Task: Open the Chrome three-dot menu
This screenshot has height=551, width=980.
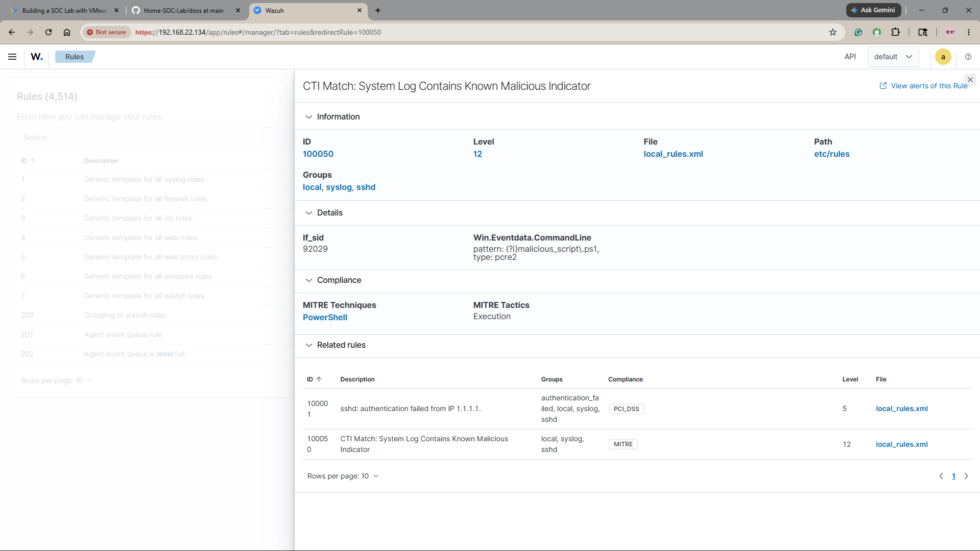Action: click(x=969, y=32)
